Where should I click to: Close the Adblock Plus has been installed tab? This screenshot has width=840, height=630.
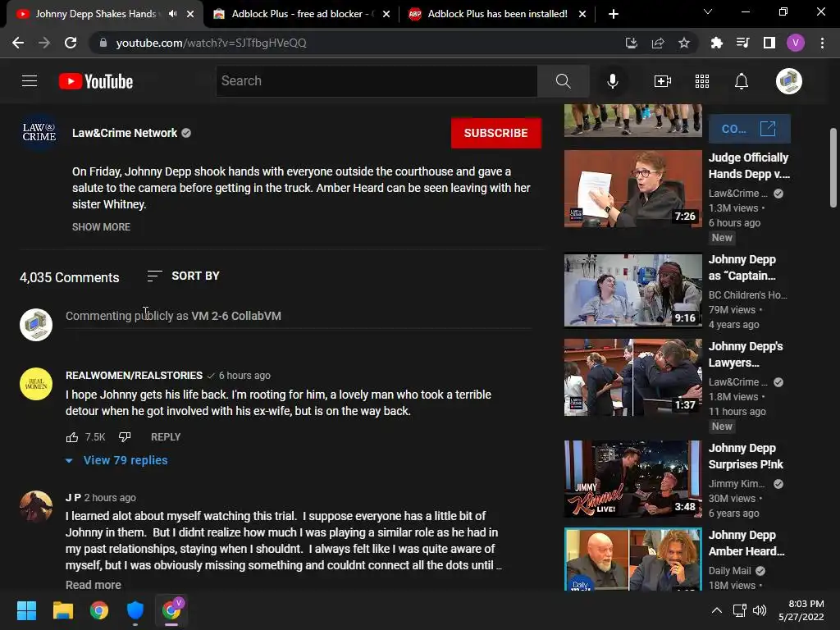coord(582,14)
